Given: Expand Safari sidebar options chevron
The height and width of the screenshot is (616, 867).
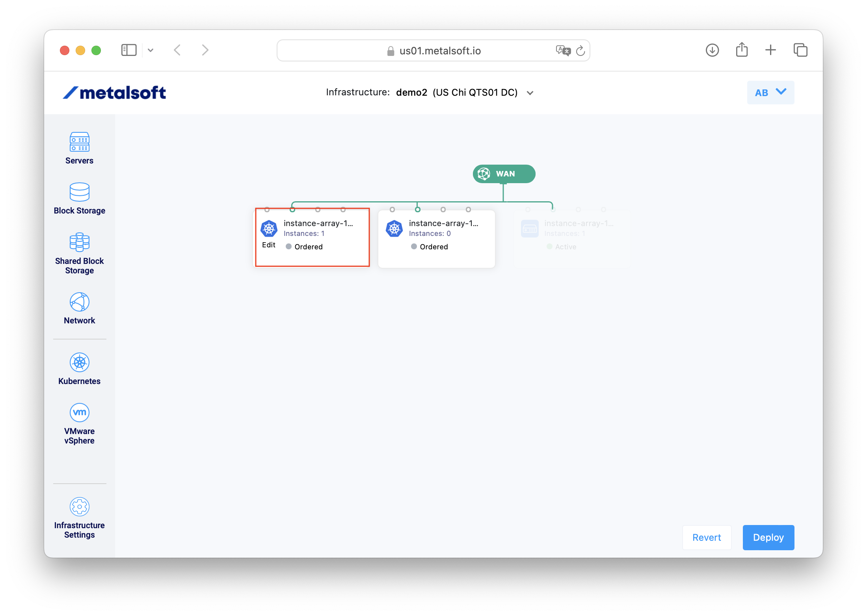Looking at the screenshot, I should [x=151, y=50].
